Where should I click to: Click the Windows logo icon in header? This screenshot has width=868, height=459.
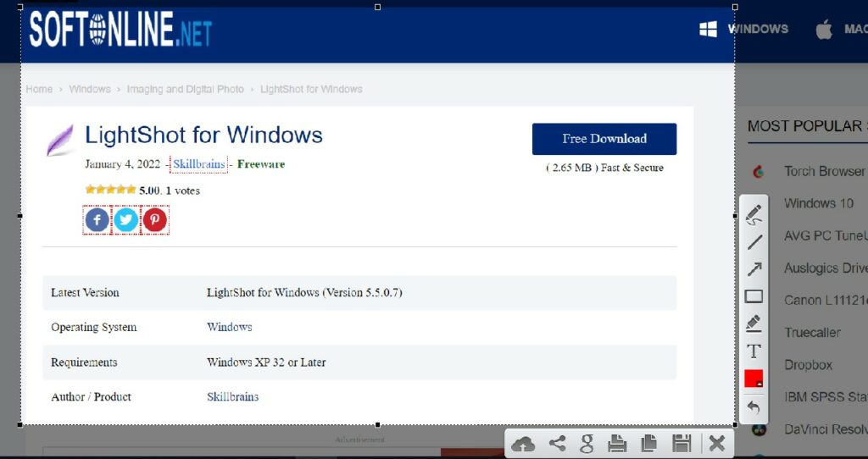[x=708, y=29]
